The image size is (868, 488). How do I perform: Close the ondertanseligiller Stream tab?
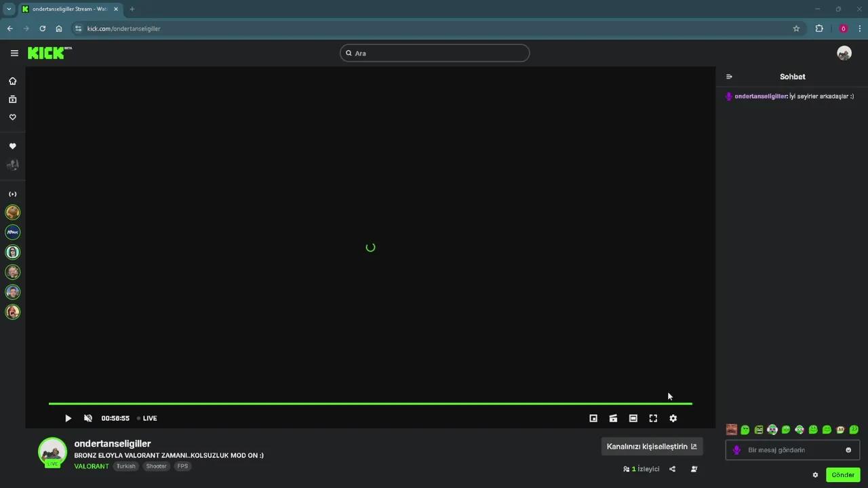116,9
